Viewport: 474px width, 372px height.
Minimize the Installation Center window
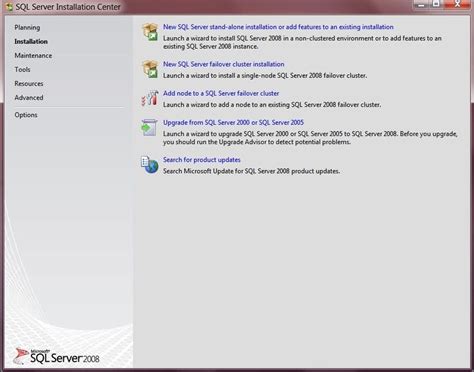[421, 5]
